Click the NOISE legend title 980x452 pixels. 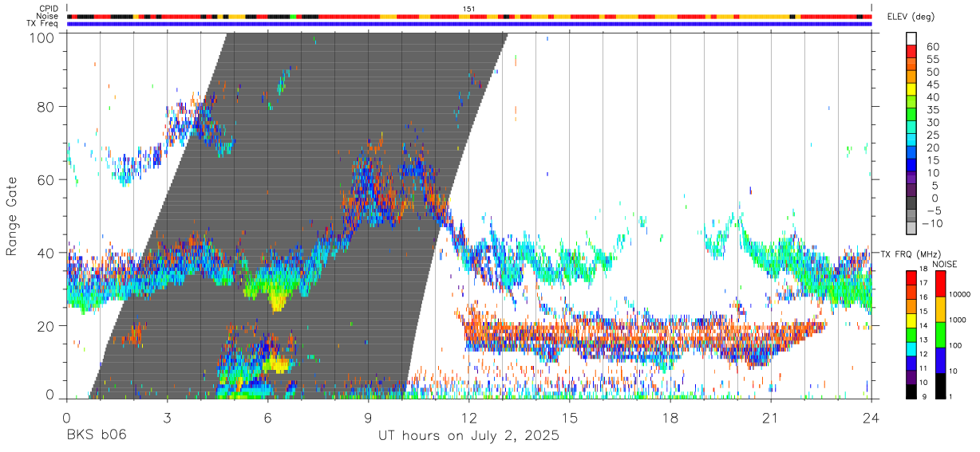point(945,264)
